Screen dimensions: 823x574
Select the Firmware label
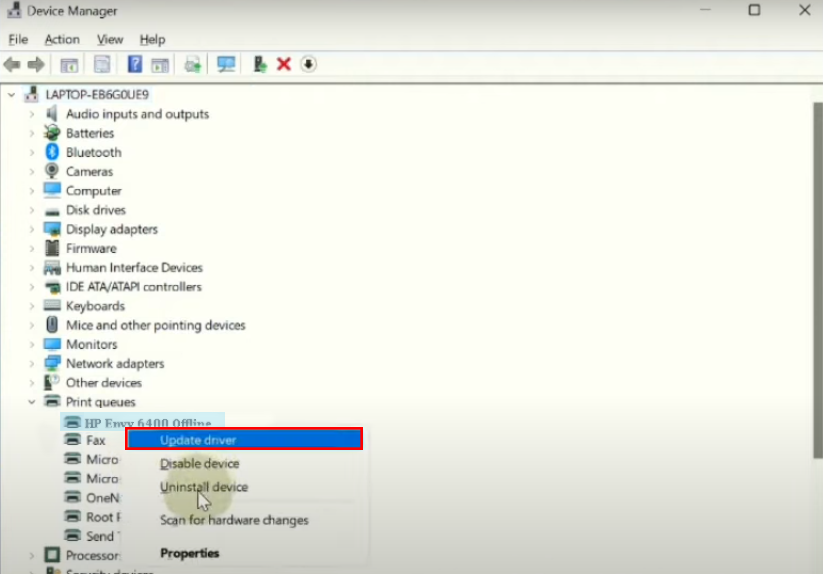[x=91, y=248]
